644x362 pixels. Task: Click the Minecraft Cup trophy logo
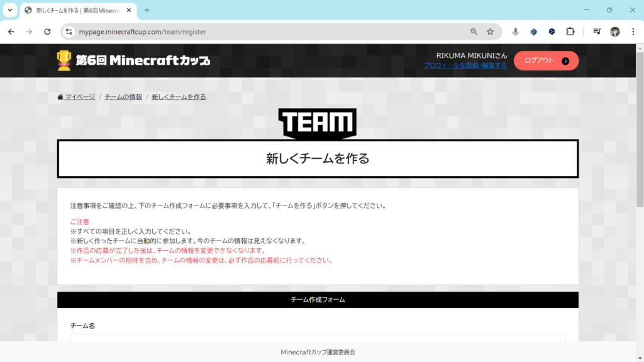tap(64, 60)
